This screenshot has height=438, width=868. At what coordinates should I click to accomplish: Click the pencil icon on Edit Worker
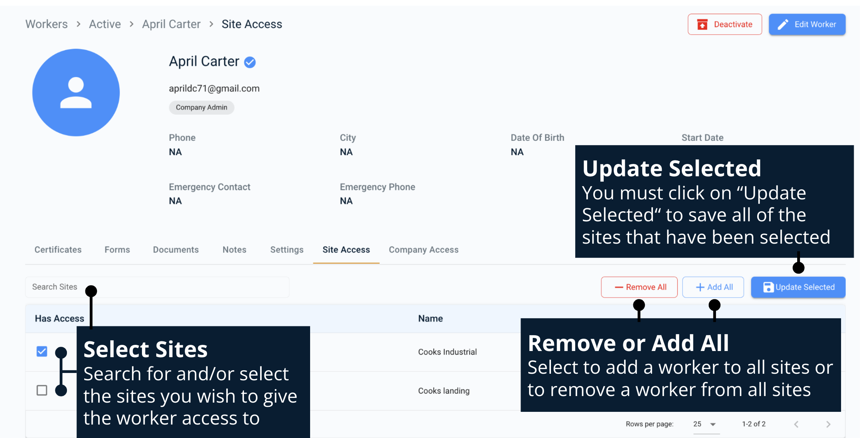click(783, 24)
